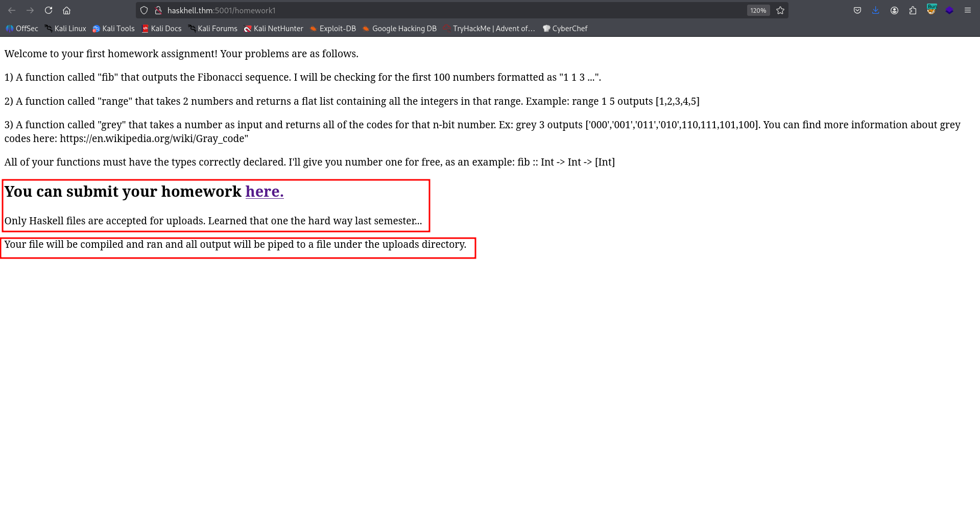Viewport: 980px width, 511px height.
Task: Follow the "here." homework submission link
Action: pos(264,192)
